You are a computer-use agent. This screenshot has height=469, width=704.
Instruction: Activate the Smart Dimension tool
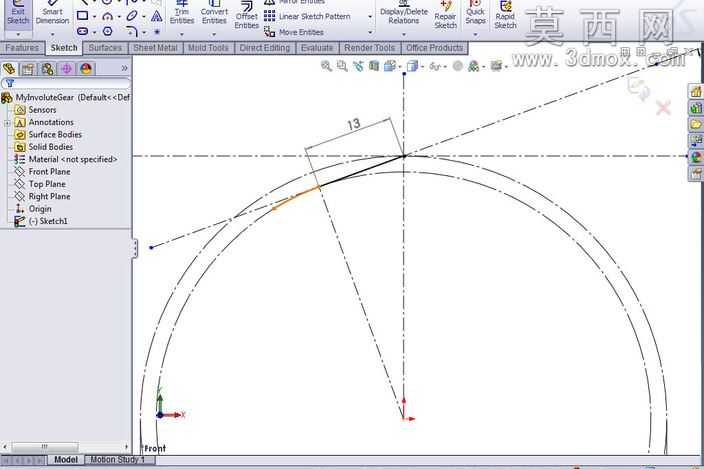(53, 13)
